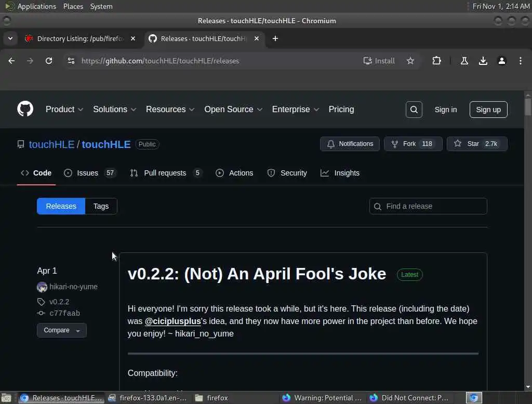The image size is (532, 404).
Task: Click the Notifications bell button
Action: [350, 144]
